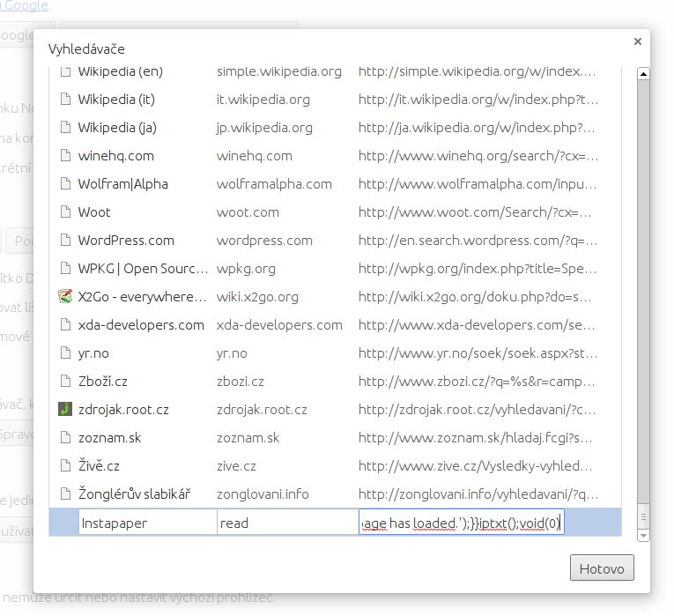This screenshot has height=616, width=674.
Task: Click the wpkg.org/index.php URL
Action: [478, 269]
